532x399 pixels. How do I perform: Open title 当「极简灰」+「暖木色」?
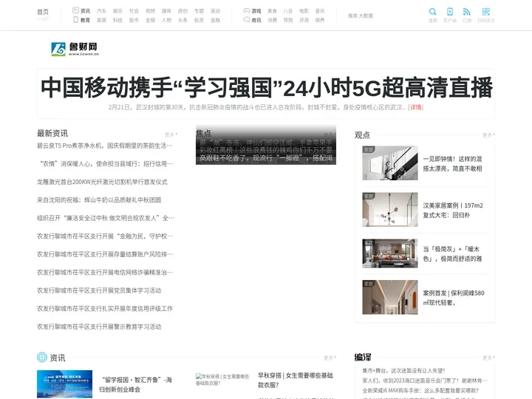point(452,253)
